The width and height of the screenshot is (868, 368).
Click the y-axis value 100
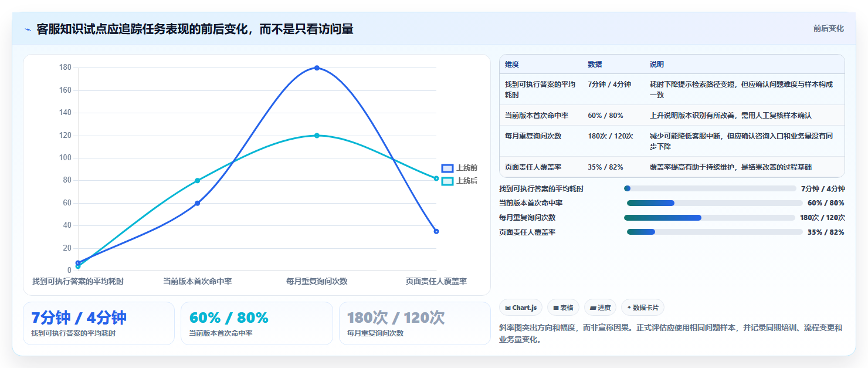(x=65, y=158)
